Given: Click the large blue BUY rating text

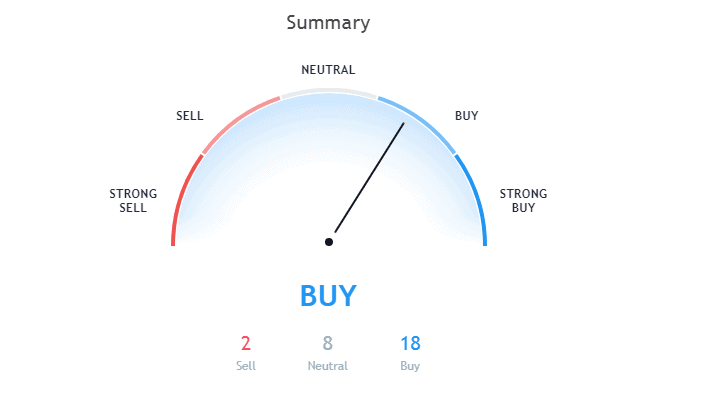Looking at the screenshot, I should tap(328, 296).
